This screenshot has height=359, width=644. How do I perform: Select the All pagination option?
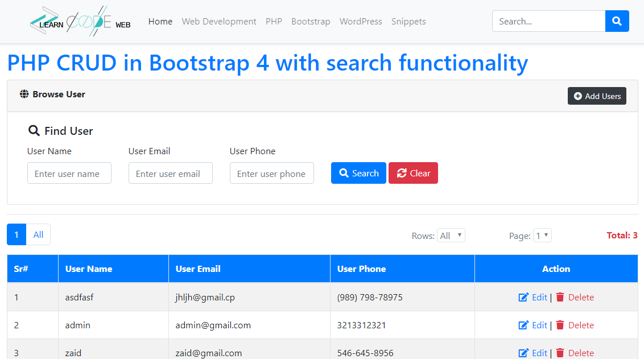pyautogui.click(x=38, y=234)
